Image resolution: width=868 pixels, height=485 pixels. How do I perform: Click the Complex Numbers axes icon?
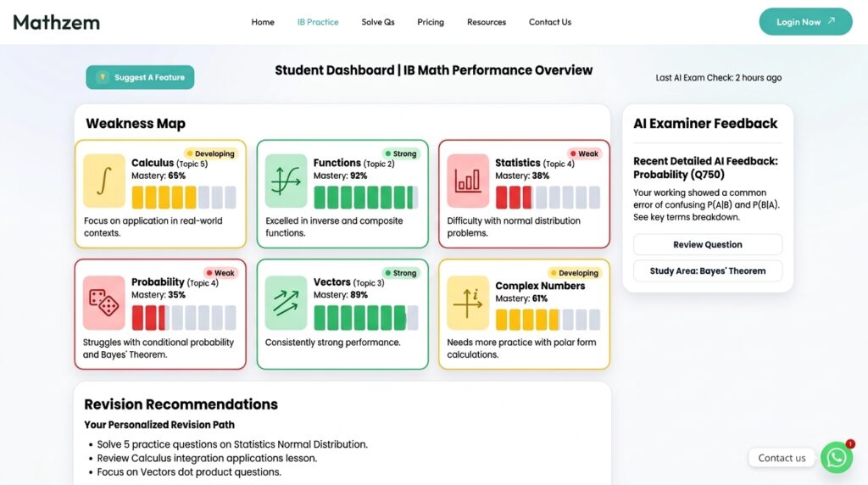(468, 303)
